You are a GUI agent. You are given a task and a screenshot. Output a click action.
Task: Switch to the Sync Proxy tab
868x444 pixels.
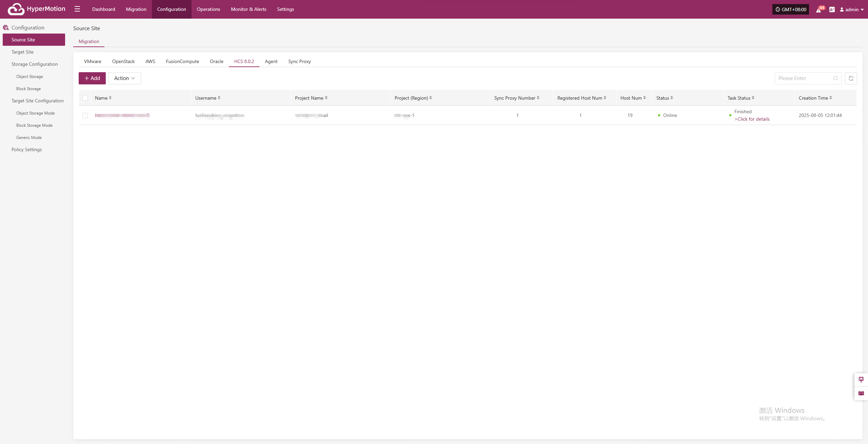pyautogui.click(x=300, y=61)
